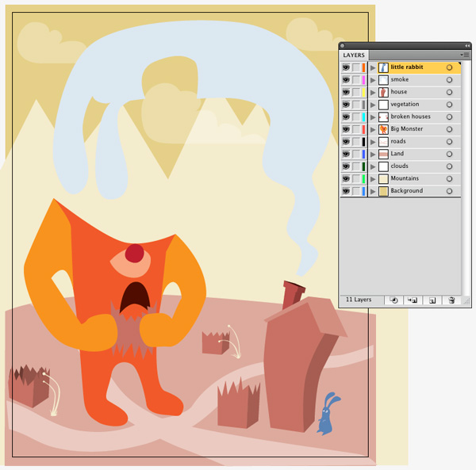This screenshot has width=476, height=470.
Task: Click target circle of Background layer
Action: coord(449,191)
